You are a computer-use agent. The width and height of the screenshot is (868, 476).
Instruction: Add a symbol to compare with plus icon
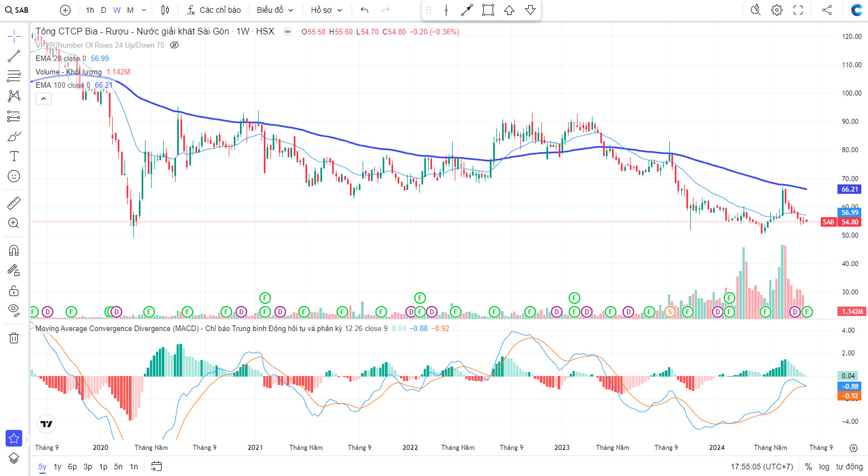(65, 10)
